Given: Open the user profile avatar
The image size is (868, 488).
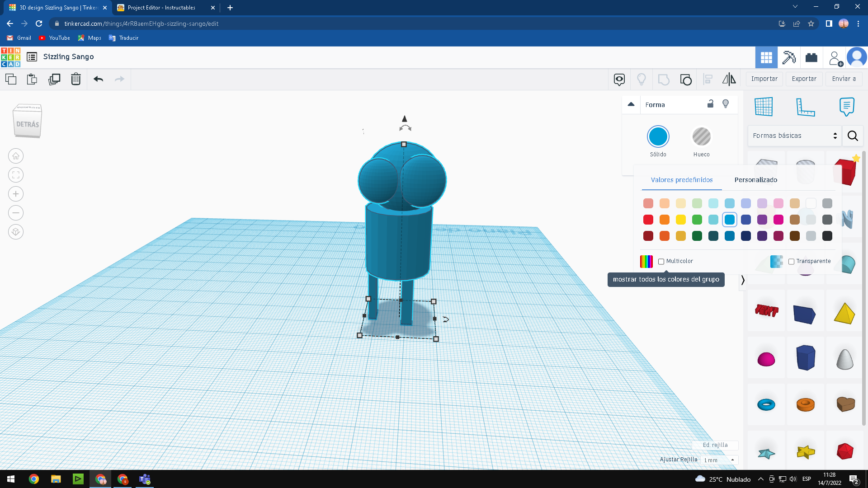Looking at the screenshot, I should coord(856,57).
